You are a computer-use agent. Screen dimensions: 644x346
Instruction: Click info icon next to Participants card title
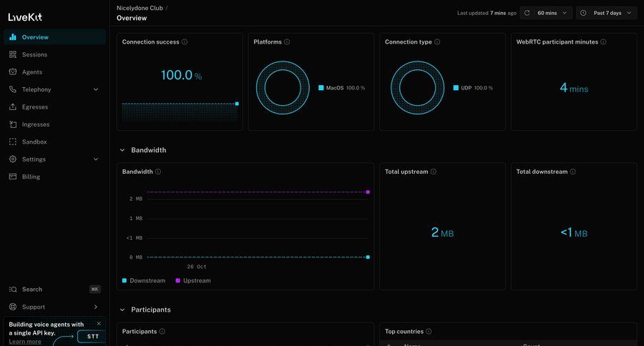(162, 331)
